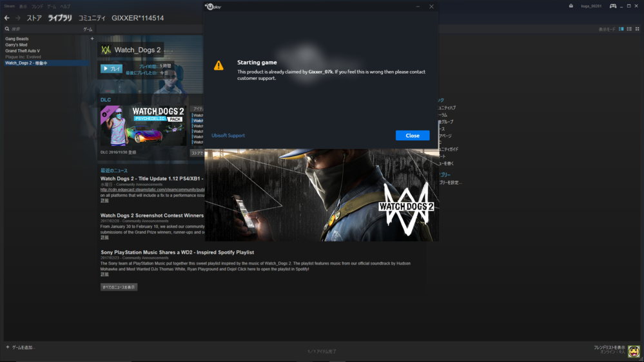Open the Steam menu in menu bar

pos(9,6)
